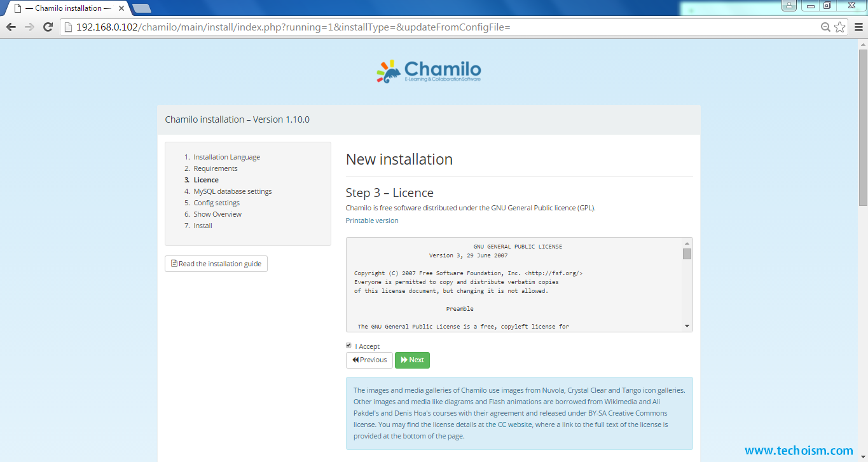This screenshot has height=462, width=868.
Task: Click the main page vertical scrollbar thumb
Action: click(x=863, y=127)
